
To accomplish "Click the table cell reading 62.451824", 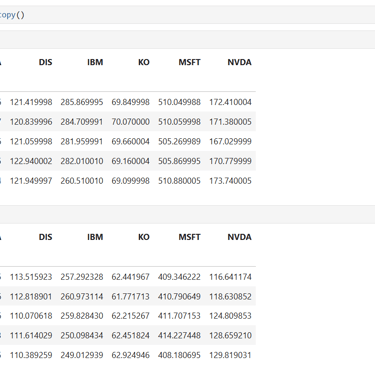I will tap(130, 335).
